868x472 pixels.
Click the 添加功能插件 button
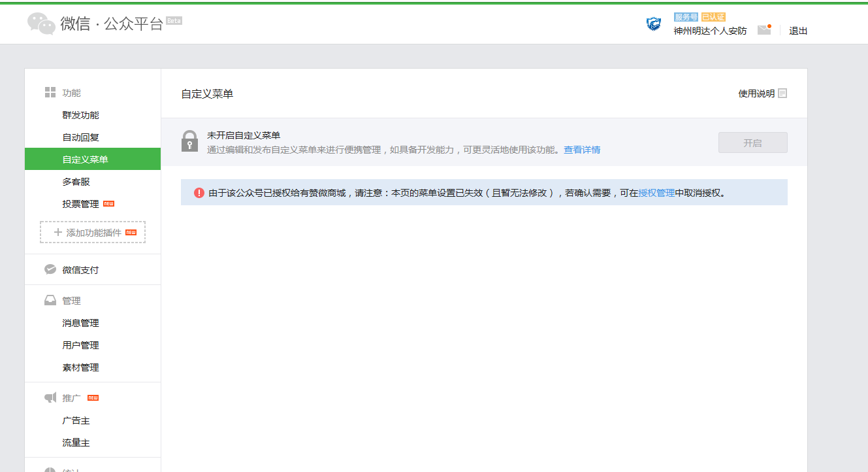click(x=93, y=232)
